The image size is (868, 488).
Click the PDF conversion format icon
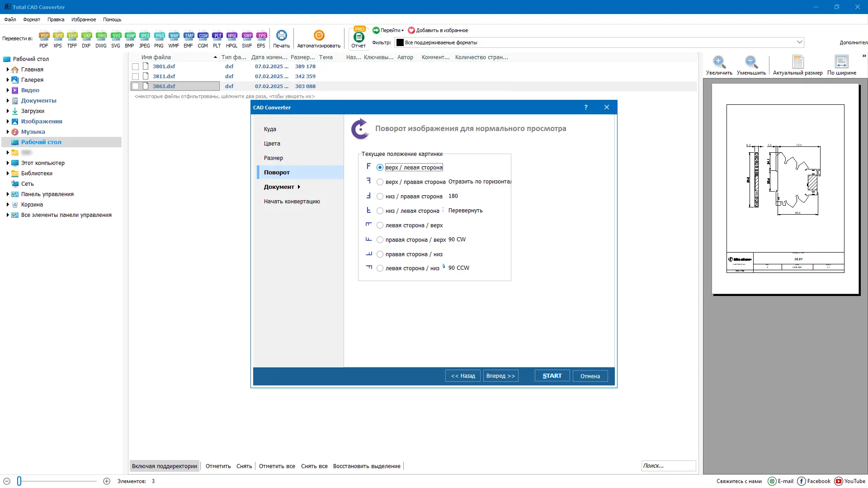[x=44, y=36]
